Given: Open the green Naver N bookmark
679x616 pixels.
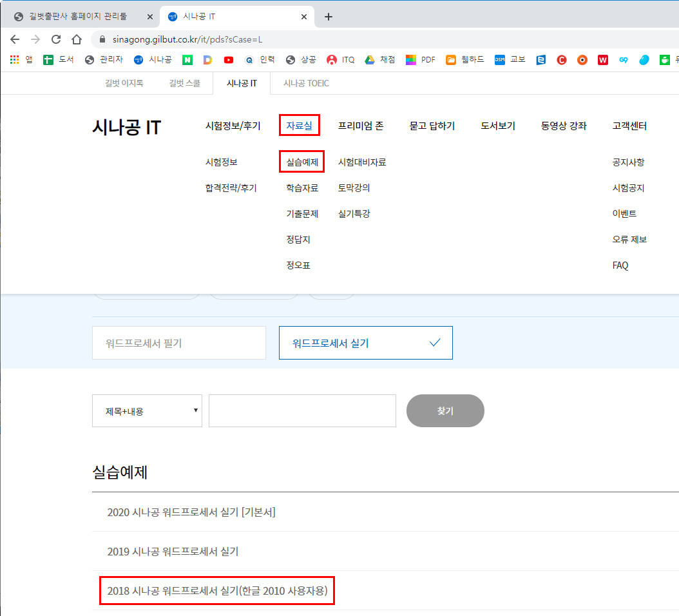Looking at the screenshot, I should tap(187, 60).
